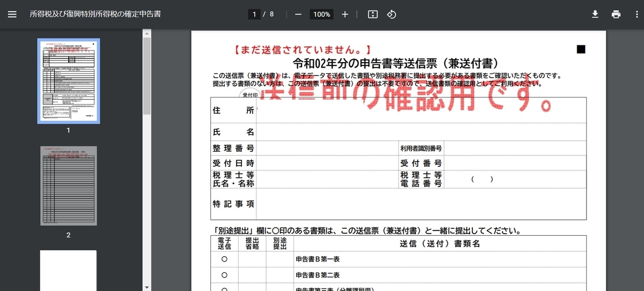
Task: Click the circle mark in 申告書B第一表 row
Action: tap(224, 259)
